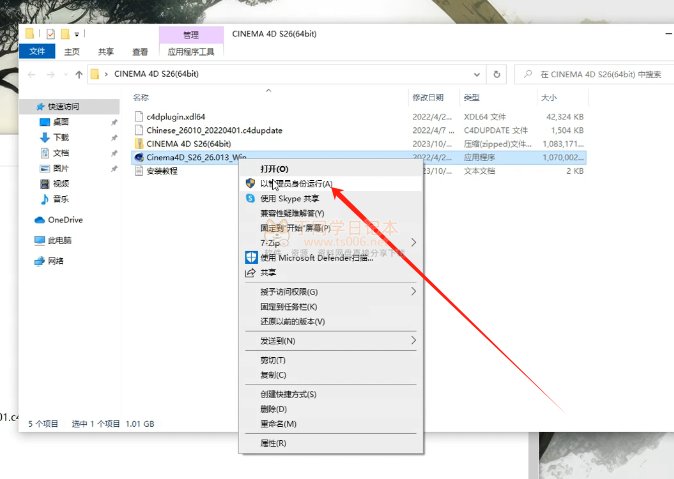Click the Desktop folder icon in sidebar

coord(45,122)
